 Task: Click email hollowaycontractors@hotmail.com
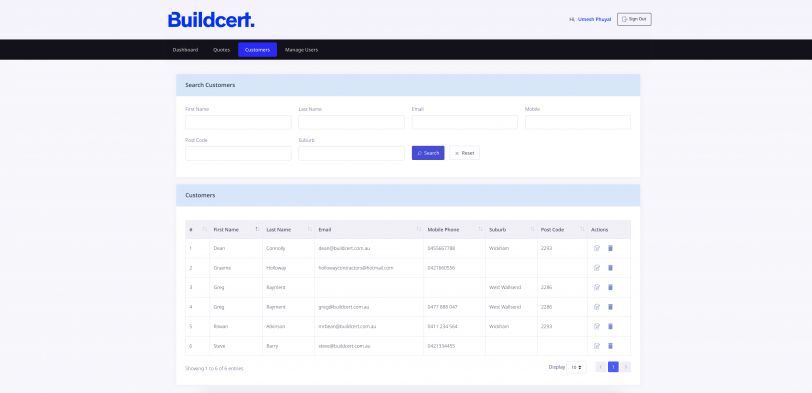356,268
